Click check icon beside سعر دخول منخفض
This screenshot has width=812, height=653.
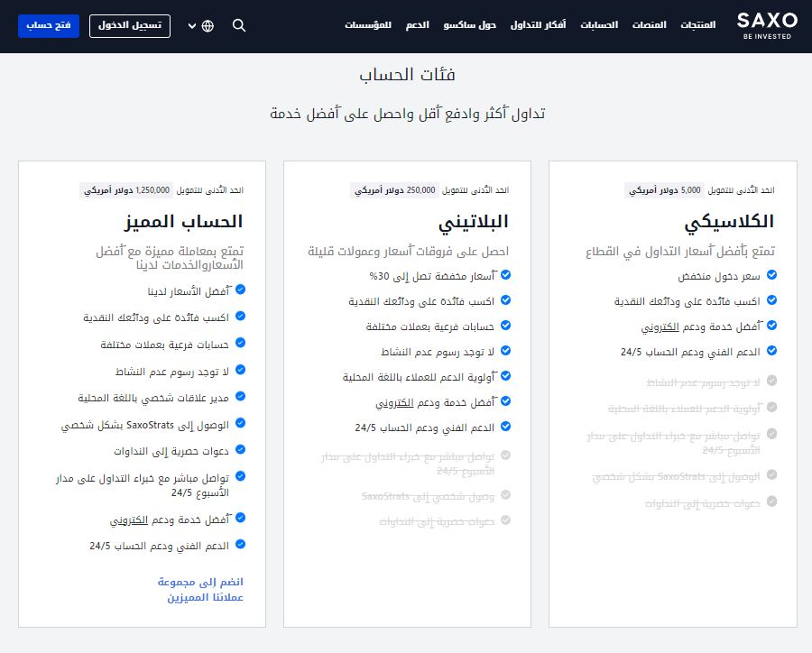coord(771,275)
